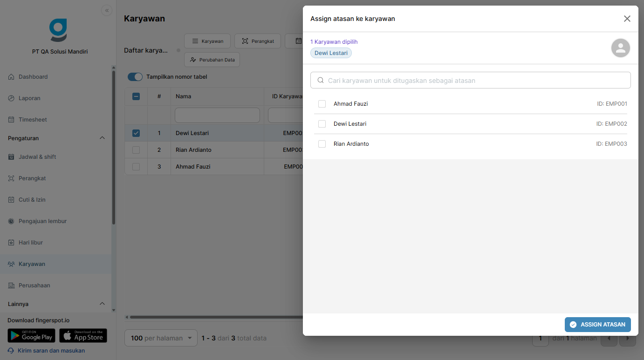Viewport: 644px width, 360px height.
Task: Click Kirim saran dan masukan link
Action: 51,351
